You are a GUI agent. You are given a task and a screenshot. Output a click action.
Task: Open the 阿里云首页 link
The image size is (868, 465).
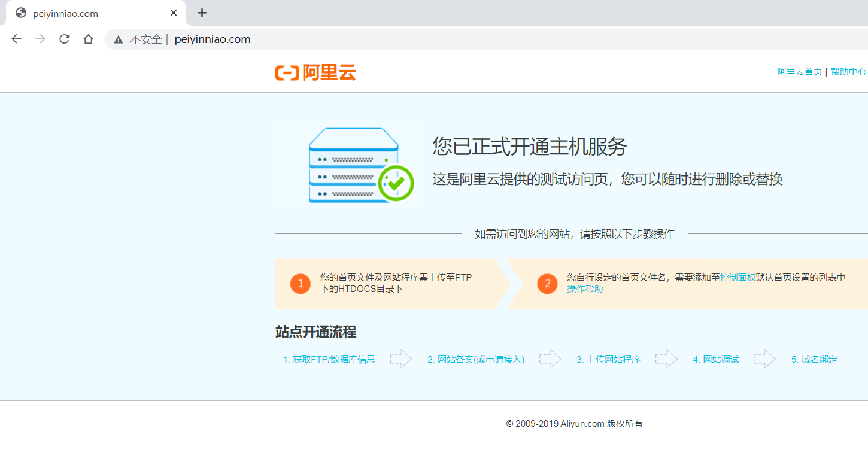pos(799,71)
